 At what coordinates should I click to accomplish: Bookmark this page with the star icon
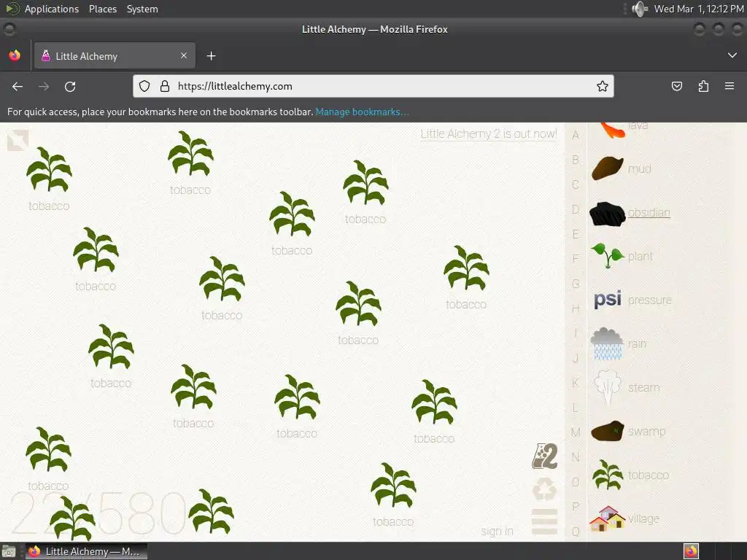[602, 86]
